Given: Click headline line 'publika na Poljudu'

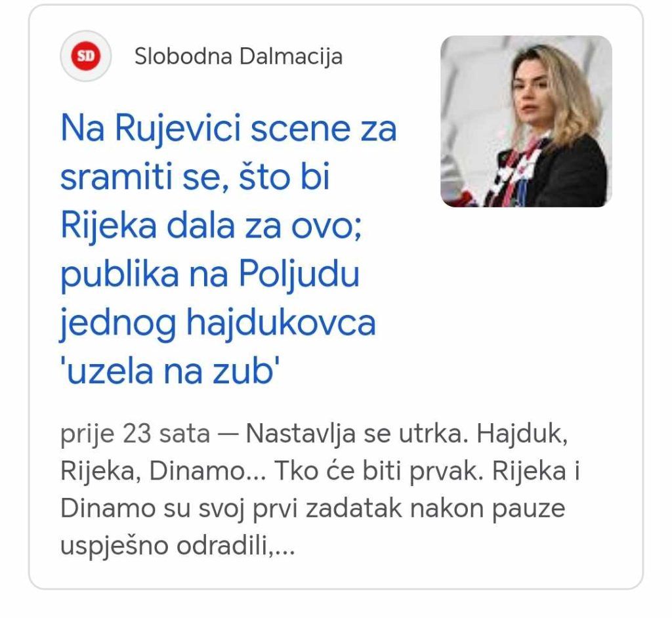Looking at the screenshot, I should pyautogui.click(x=210, y=274).
